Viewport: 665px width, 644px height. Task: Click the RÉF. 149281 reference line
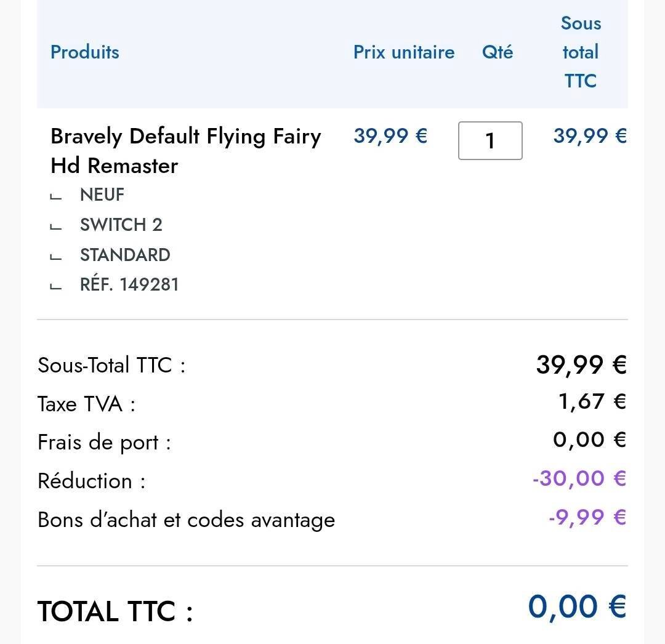(x=129, y=284)
